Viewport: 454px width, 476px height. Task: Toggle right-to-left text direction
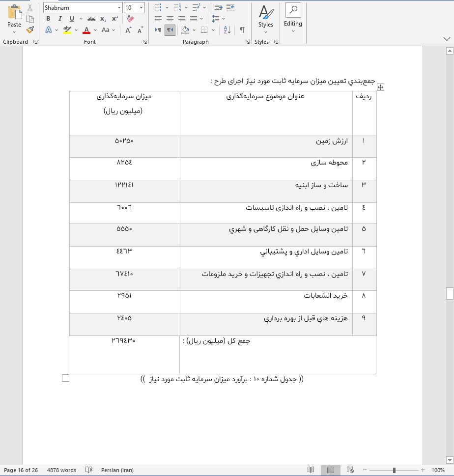[x=170, y=30]
